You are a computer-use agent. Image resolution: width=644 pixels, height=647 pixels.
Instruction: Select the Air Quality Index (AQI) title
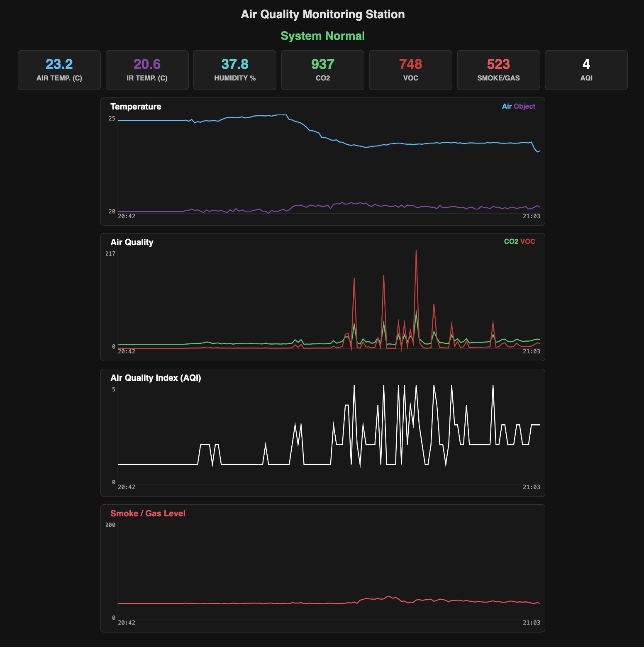tap(156, 378)
